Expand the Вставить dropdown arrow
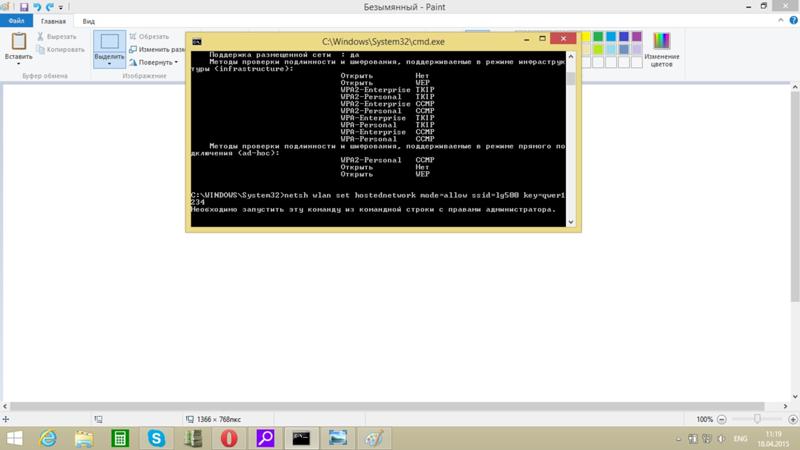The height and width of the screenshot is (450, 800). pyautogui.click(x=19, y=64)
